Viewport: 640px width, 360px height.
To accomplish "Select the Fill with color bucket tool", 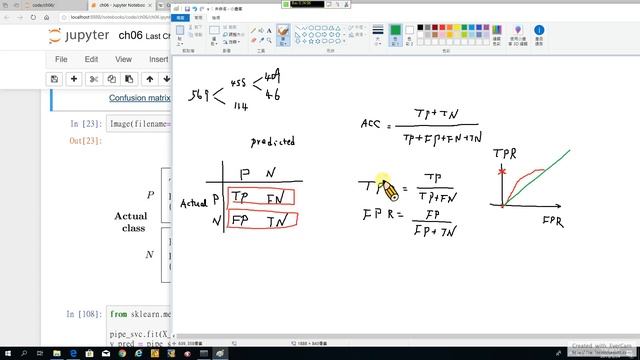I will pos(261,31).
